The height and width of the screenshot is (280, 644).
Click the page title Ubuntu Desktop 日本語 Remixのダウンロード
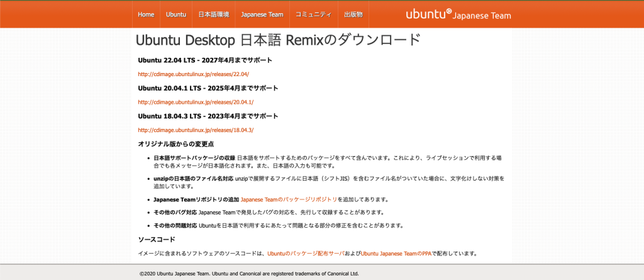[278, 40]
